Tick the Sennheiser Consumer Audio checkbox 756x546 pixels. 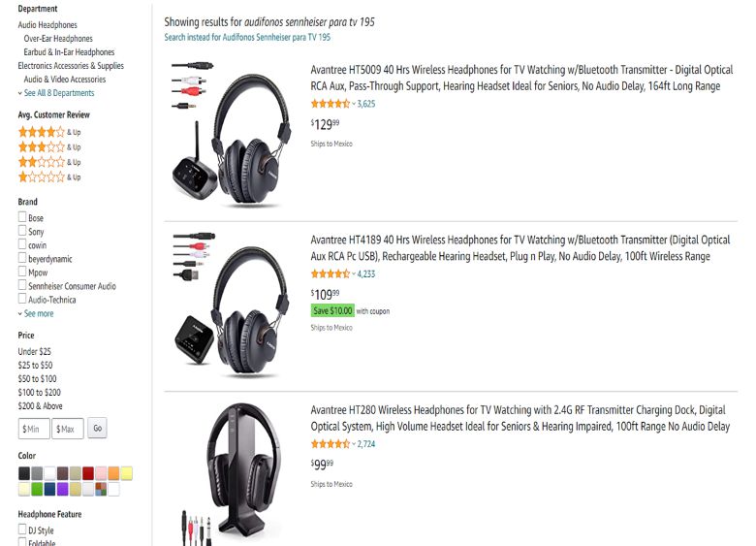click(x=22, y=286)
